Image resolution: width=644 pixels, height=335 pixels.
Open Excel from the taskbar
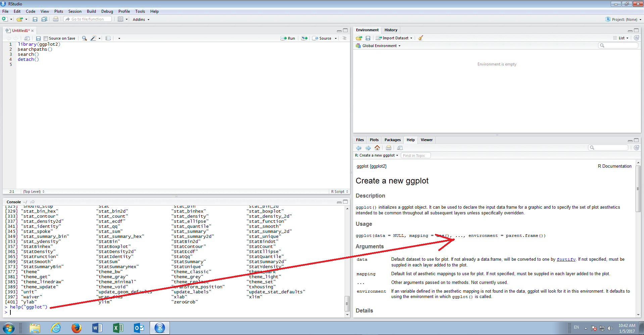(x=118, y=328)
